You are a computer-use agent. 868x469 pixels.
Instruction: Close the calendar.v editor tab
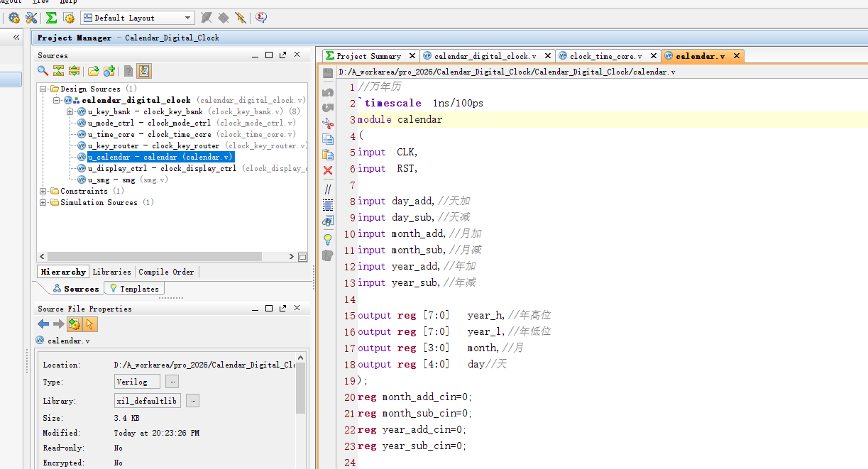pos(737,56)
